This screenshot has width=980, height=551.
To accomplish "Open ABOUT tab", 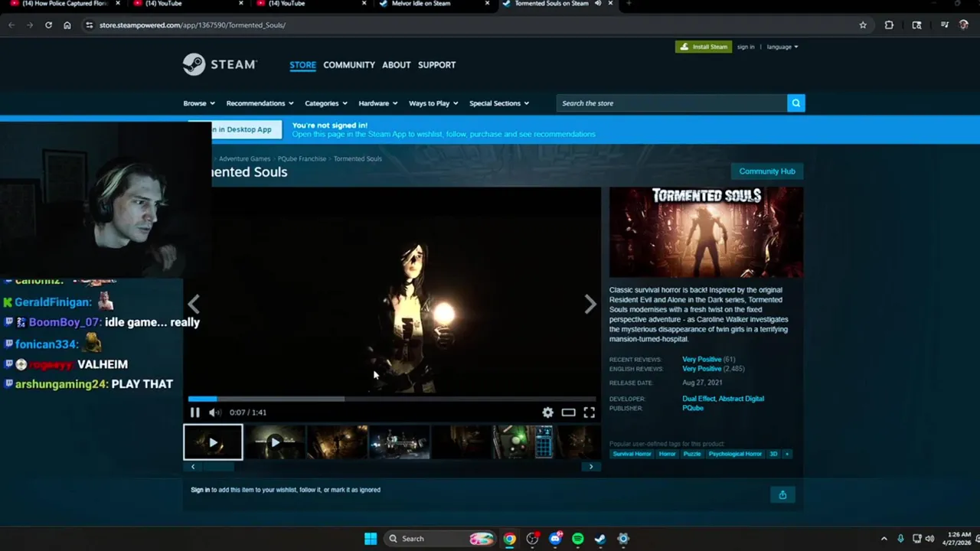I will pyautogui.click(x=397, y=65).
